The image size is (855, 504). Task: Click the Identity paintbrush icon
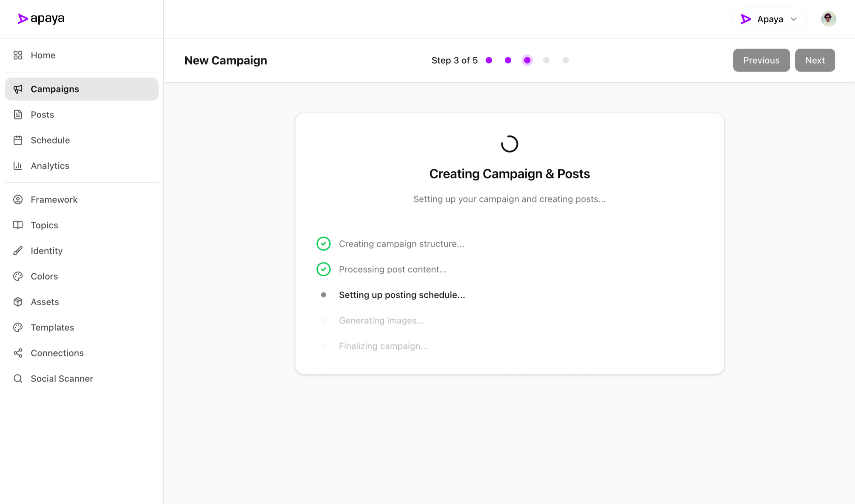coord(18,251)
